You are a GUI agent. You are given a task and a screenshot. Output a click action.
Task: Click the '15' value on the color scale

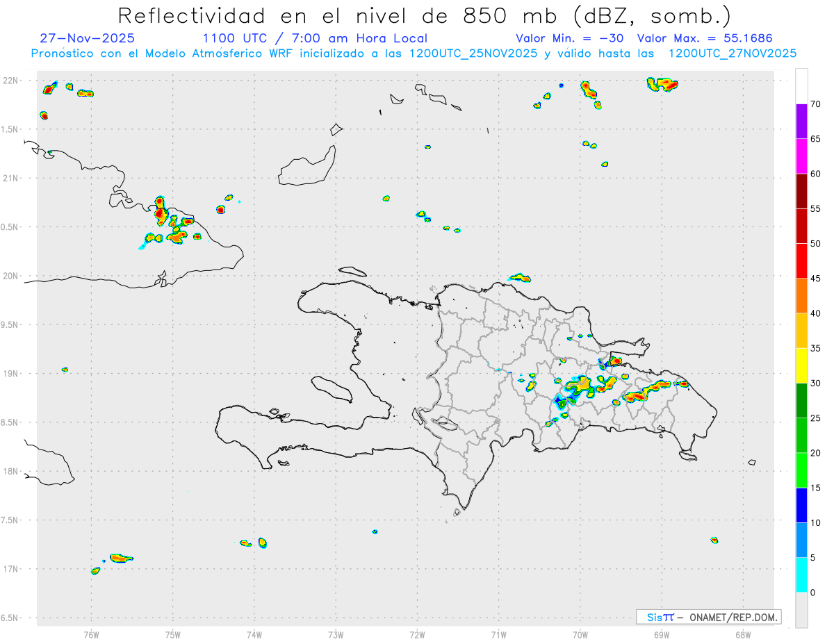815,488
